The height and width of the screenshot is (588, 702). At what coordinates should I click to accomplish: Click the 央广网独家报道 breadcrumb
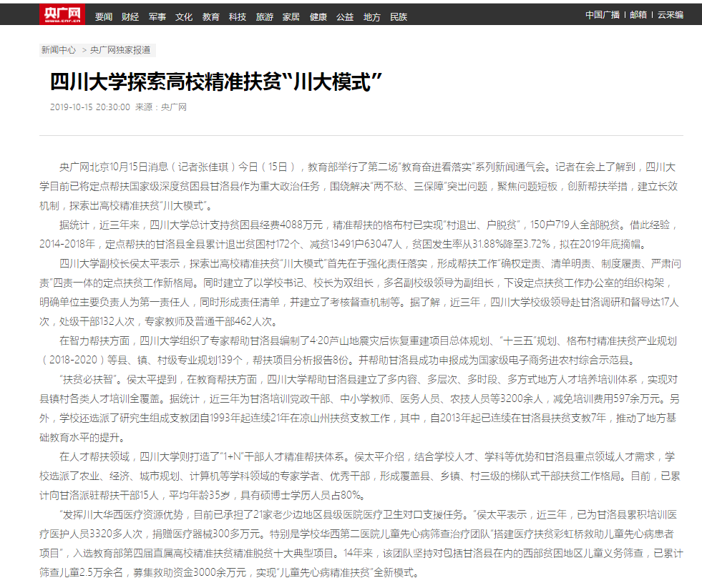(x=120, y=50)
